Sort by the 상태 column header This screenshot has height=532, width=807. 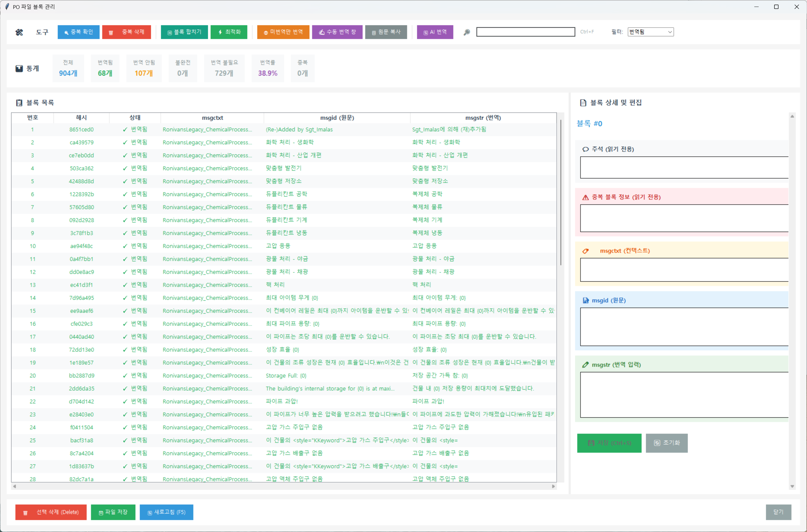coord(135,118)
